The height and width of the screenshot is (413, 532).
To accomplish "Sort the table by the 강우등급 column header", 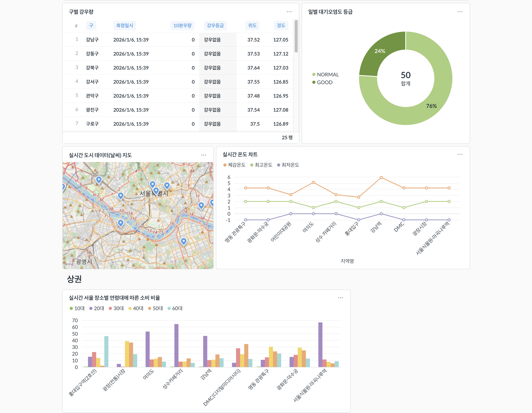I will point(215,26).
